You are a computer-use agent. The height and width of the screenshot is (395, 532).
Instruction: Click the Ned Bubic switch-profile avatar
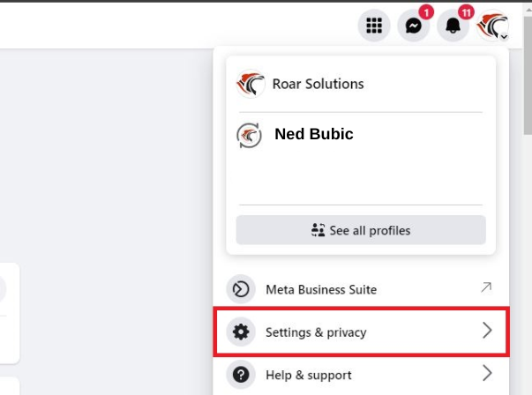tap(249, 135)
